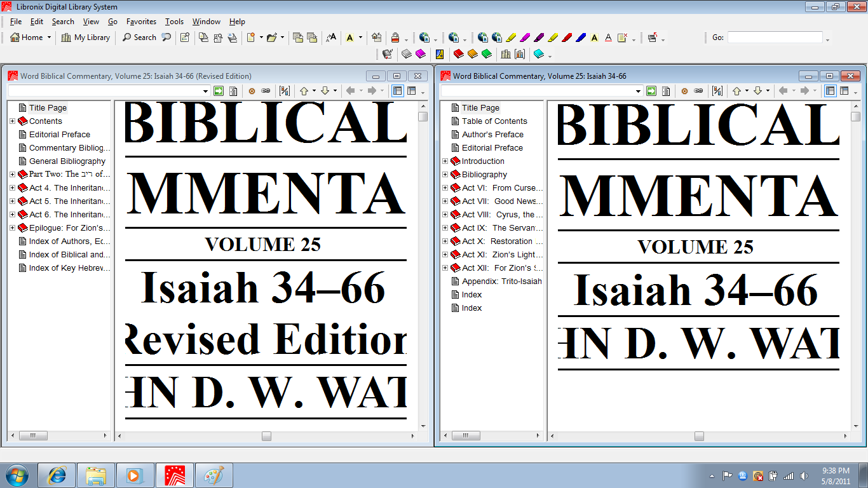Select Appendix: Trito-Isaiah in right tree
The width and height of the screenshot is (868, 488).
(x=502, y=281)
